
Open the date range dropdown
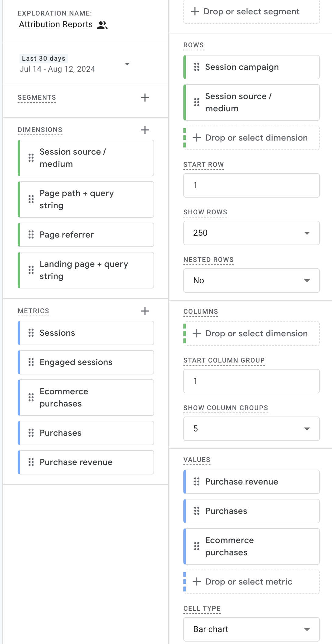point(127,64)
